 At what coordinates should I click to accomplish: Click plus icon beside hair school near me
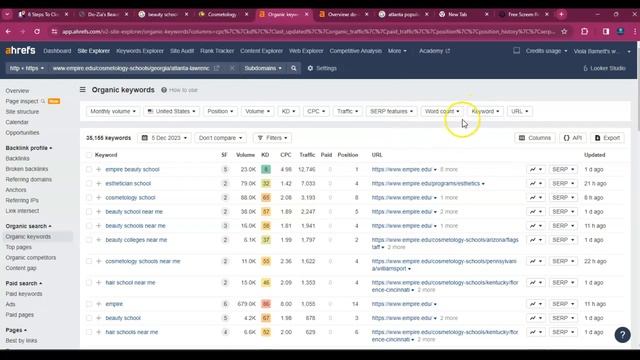[98, 282]
